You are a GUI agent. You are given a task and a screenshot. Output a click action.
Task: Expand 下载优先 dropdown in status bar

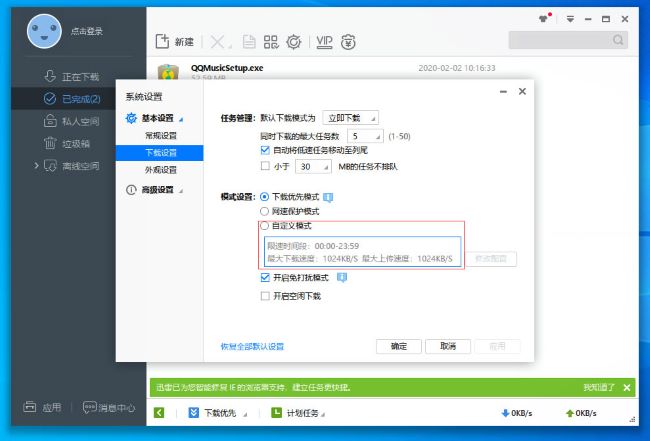tap(223, 412)
